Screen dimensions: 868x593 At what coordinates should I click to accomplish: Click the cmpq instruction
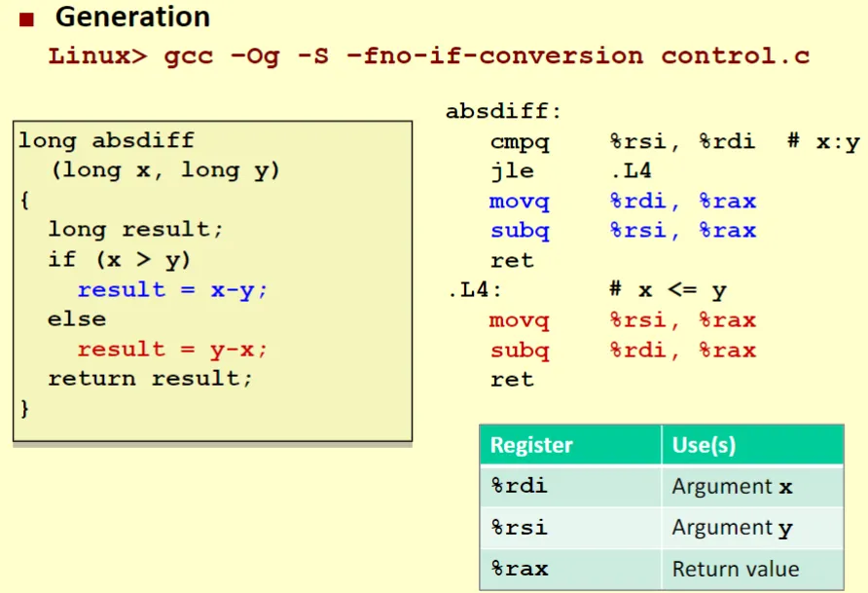(x=520, y=142)
